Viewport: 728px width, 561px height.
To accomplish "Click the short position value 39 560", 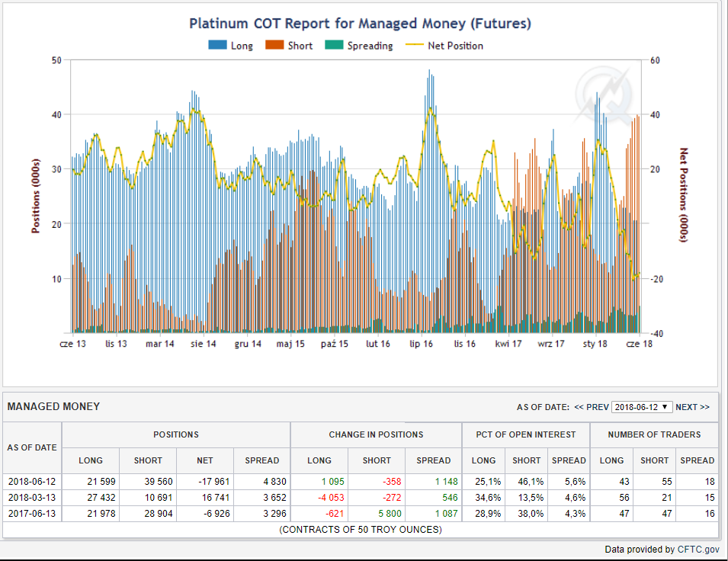I will (x=159, y=482).
